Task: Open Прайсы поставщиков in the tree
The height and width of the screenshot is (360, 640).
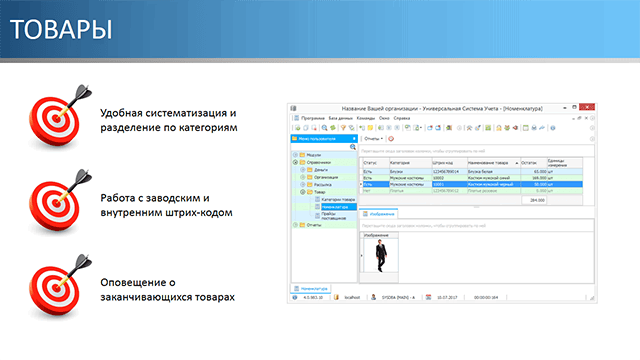Action: (x=333, y=216)
